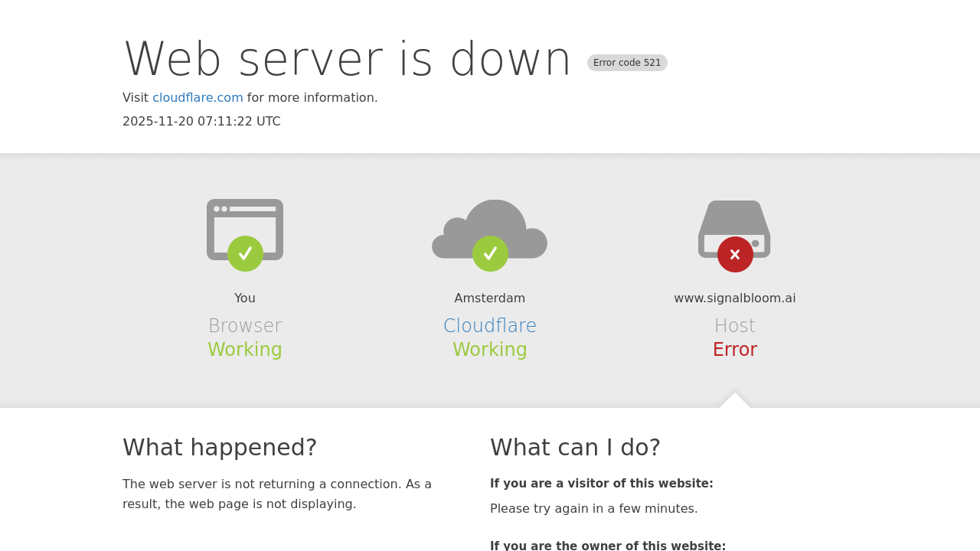Click the Error code 521 badge
Viewport: 980px width, 551px height.
coord(627,63)
